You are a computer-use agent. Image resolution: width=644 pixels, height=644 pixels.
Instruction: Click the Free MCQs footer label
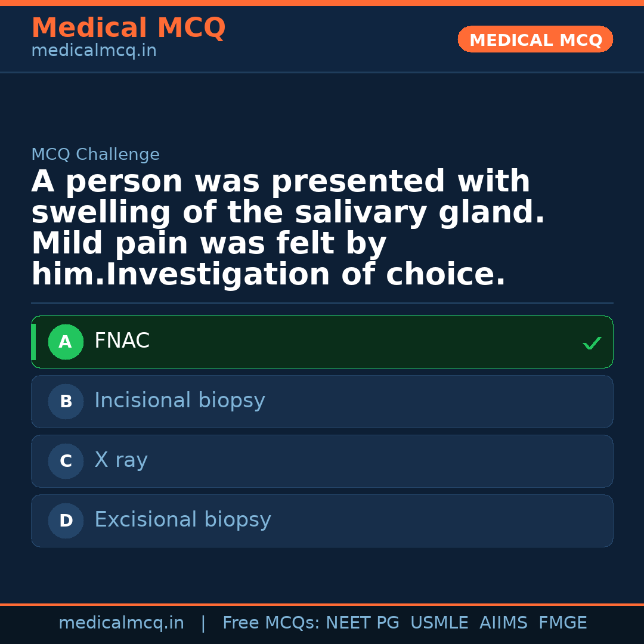click(x=271, y=623)
